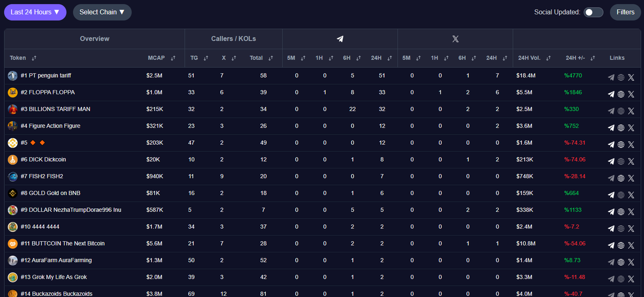The image size is (644, 297).
Task: Select the %4770 change value
Action: pyautogui.click(x=573, y=76)
